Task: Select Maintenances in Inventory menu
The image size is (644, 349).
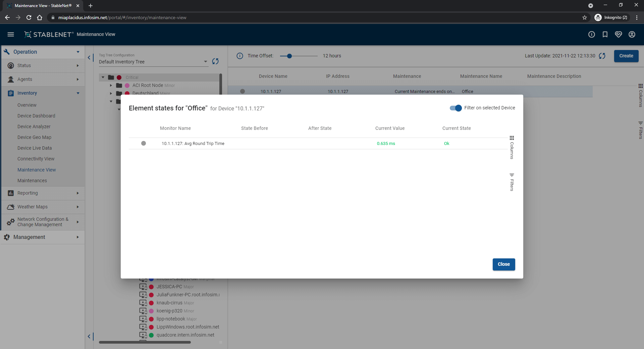Action: coord(32,181)
